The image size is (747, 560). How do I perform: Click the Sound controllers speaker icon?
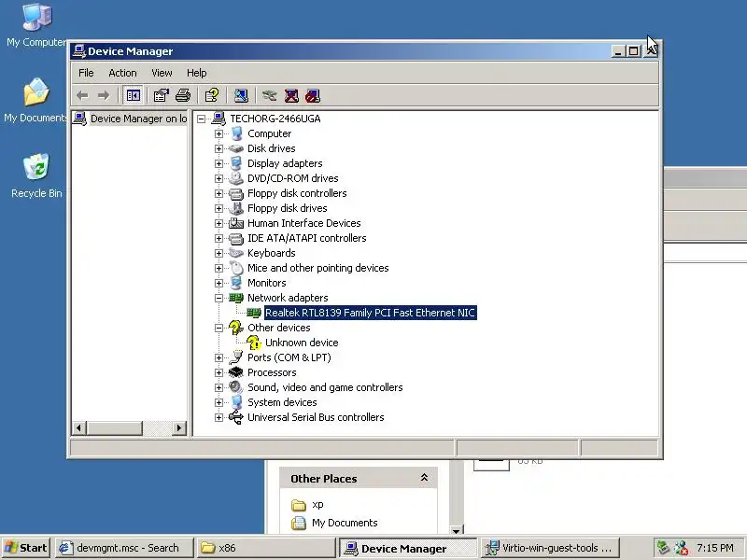point(236,387)
